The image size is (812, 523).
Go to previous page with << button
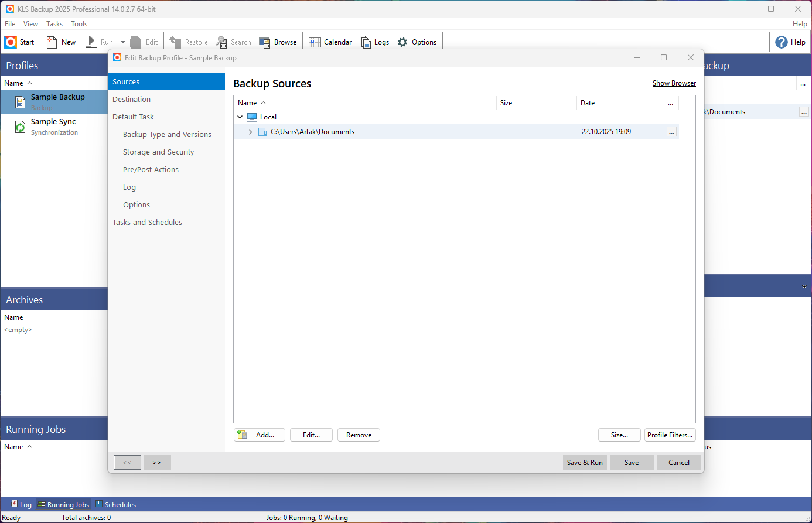pos(127,462)
